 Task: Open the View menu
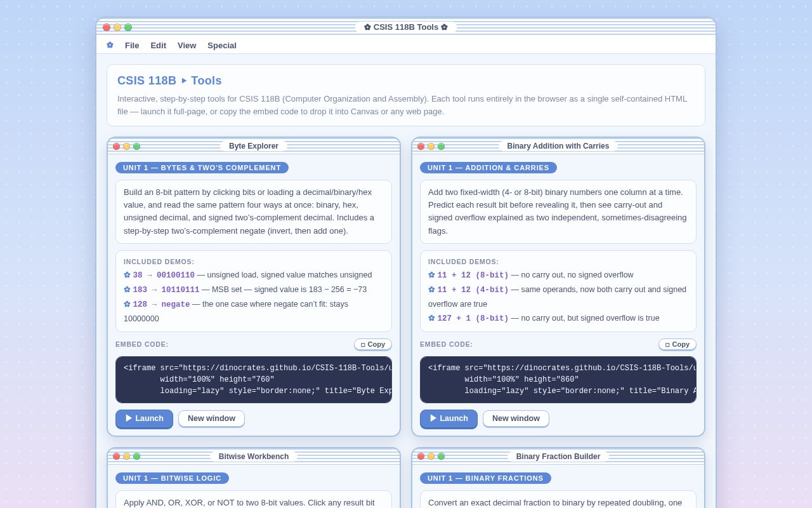tap(187, 45)
